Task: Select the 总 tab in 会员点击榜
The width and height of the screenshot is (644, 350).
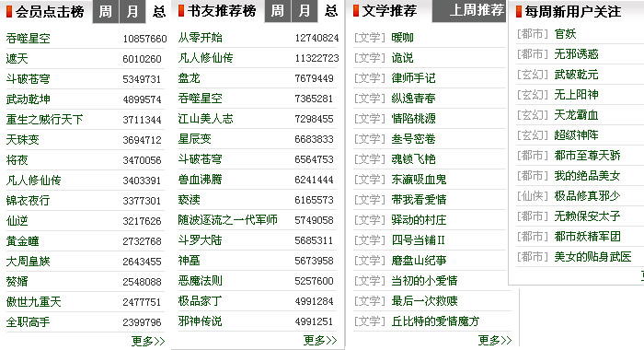Action: click(159, 12)
